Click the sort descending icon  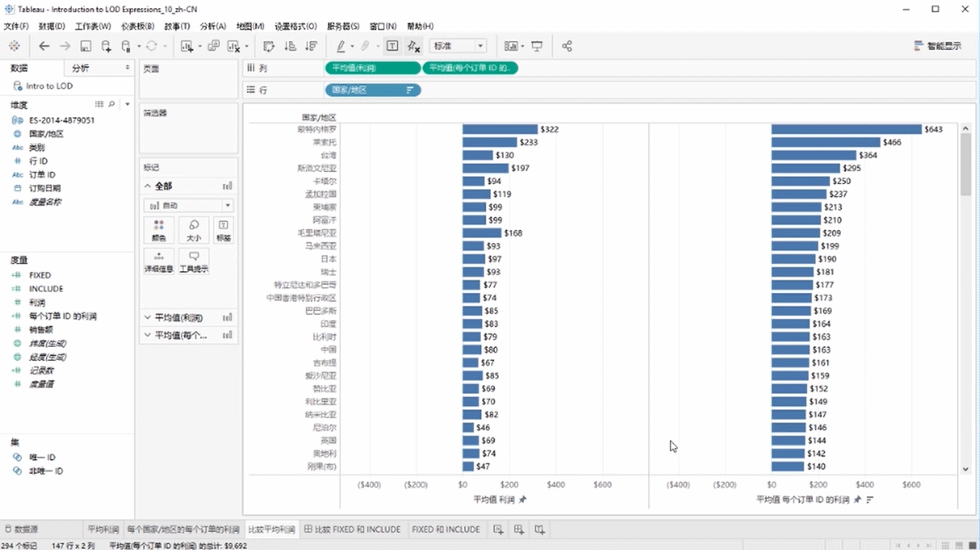coord(311,47)
